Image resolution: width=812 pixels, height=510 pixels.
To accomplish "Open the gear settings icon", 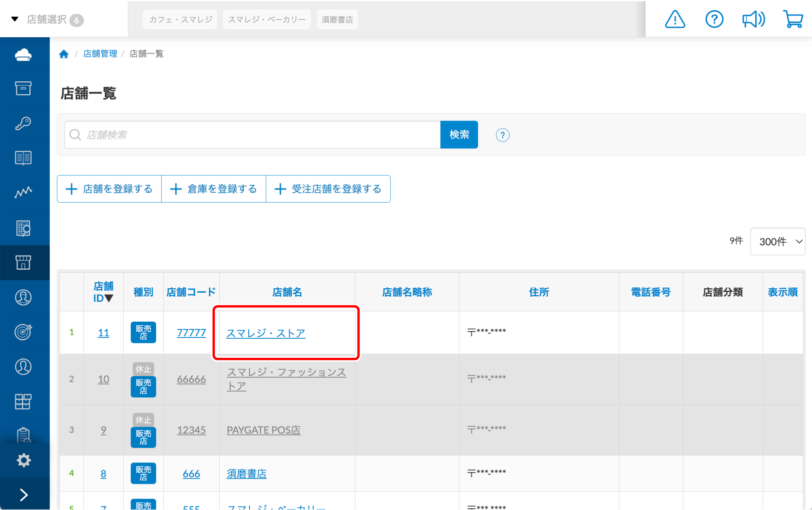I will pyautogui.click(x=23, y=460).
